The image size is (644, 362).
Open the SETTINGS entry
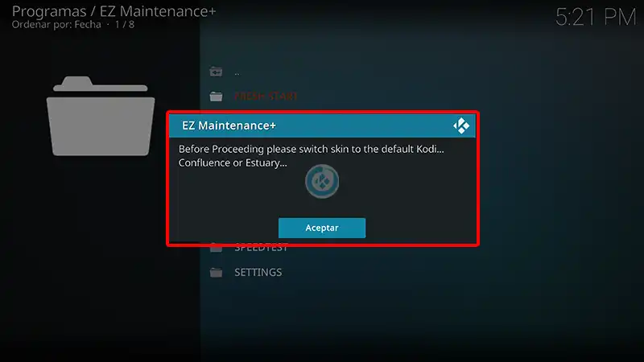[x=258, y=273]
